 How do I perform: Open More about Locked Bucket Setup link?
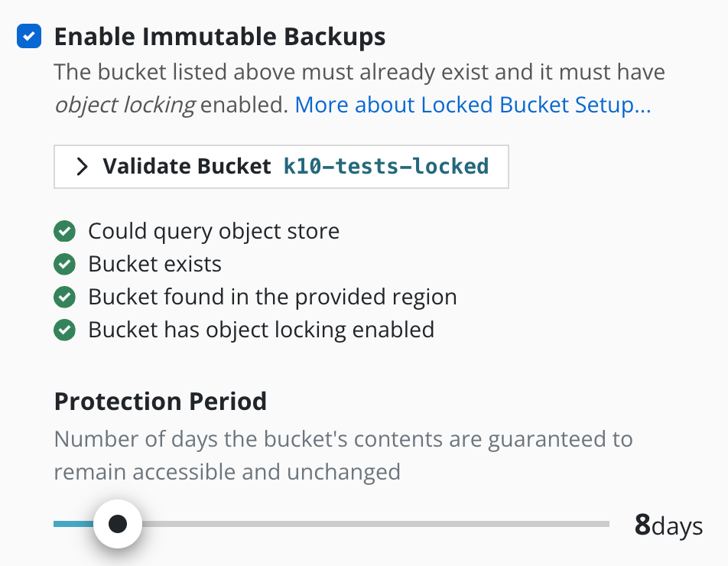tap(473, 105)
